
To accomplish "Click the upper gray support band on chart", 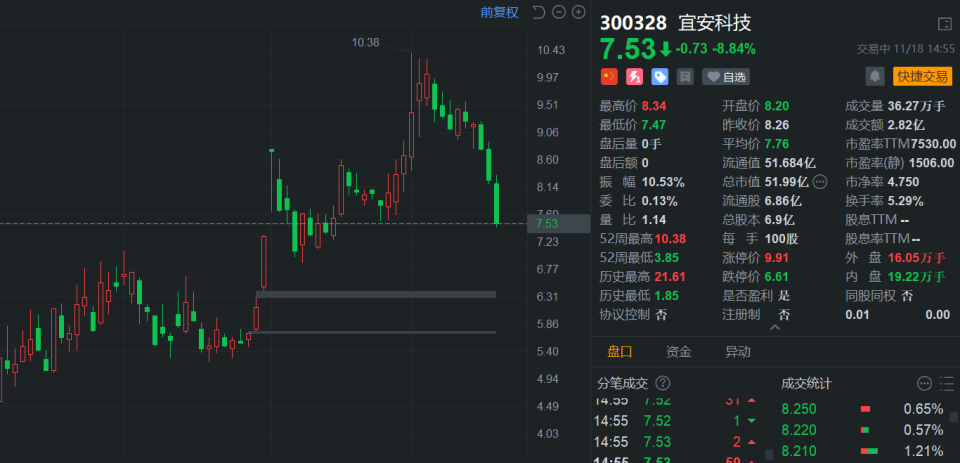I will [375, 295].
